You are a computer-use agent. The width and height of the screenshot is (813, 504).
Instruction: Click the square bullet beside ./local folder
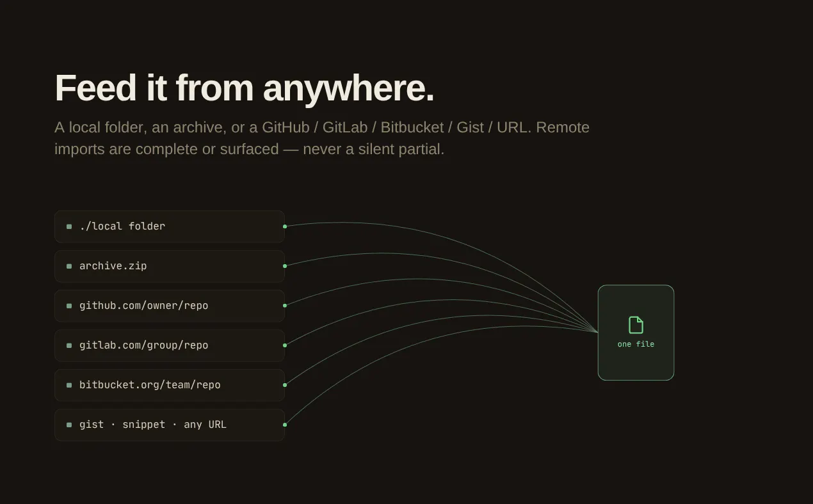[69, 226]
